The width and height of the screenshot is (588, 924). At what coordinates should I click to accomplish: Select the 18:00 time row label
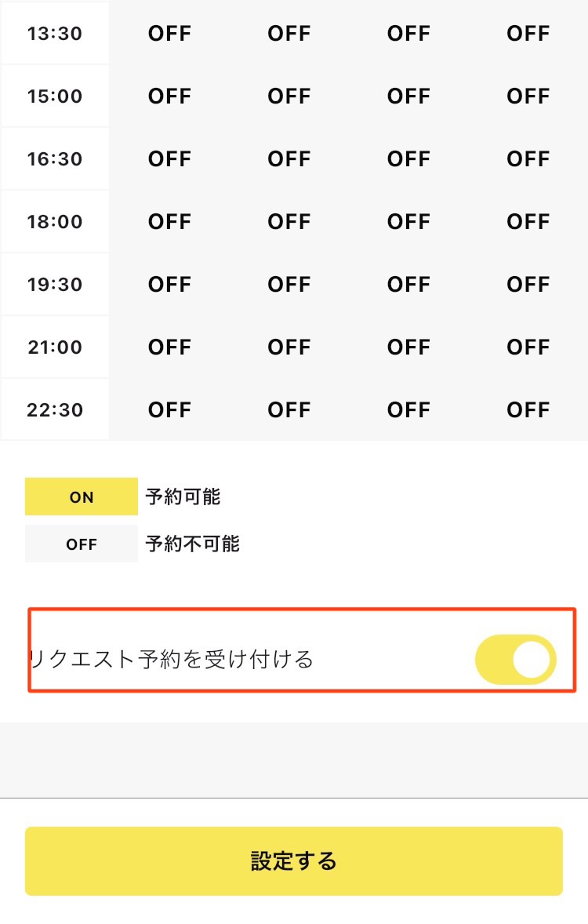(55, 222)
